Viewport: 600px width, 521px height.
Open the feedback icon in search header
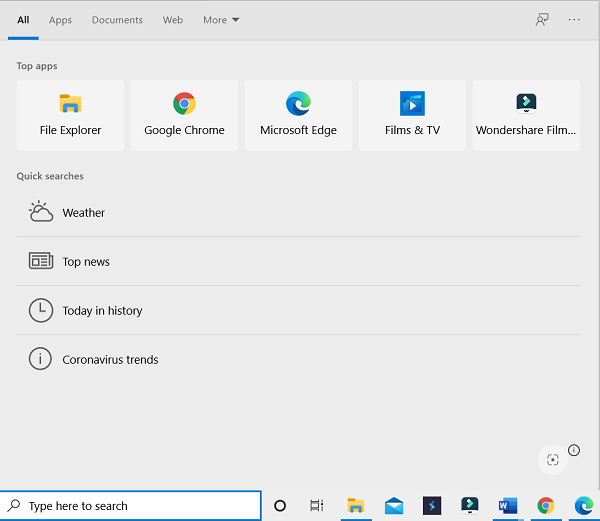[542, 19]
